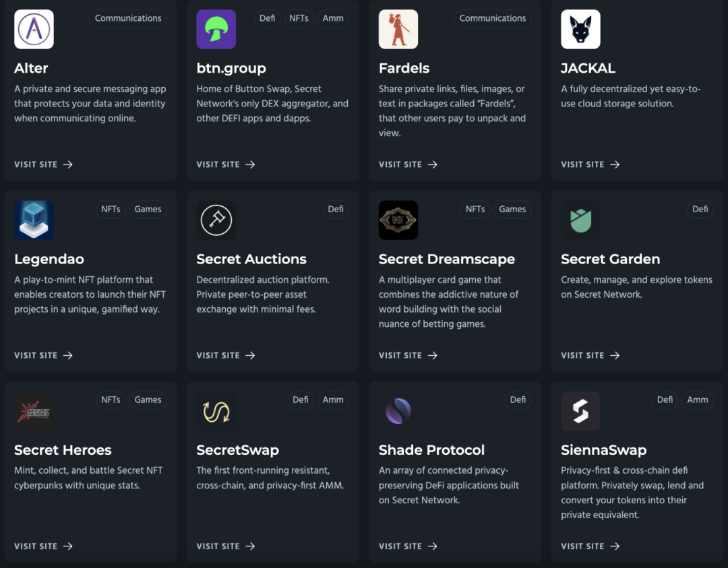Click the Fardels logo icon

tap(398, 29)
